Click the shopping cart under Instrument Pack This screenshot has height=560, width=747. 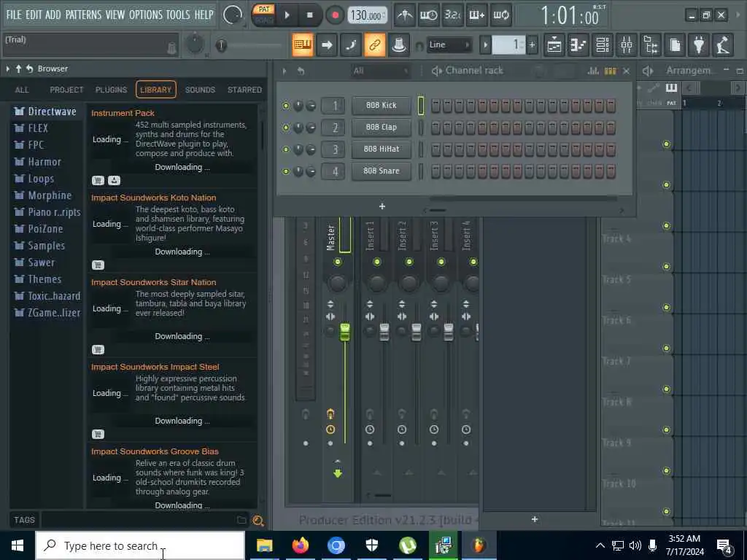click(98, 181)
